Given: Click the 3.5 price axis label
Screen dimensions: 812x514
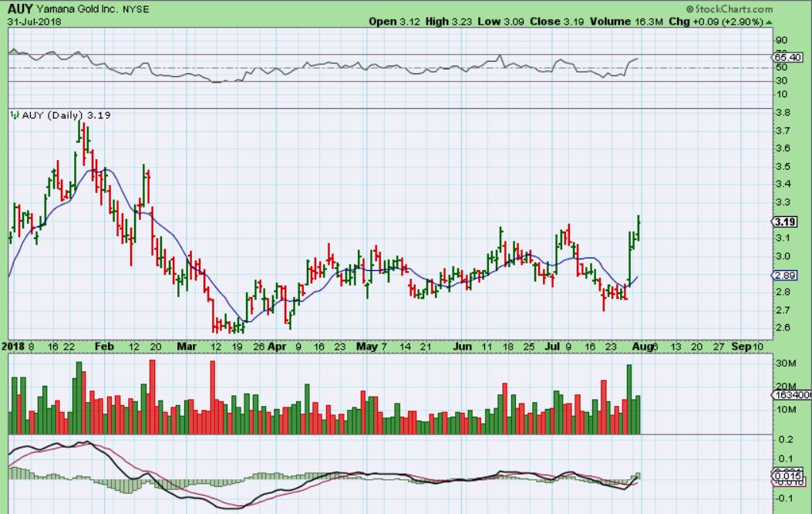Looking at the screenshot, I should (783, 167).
